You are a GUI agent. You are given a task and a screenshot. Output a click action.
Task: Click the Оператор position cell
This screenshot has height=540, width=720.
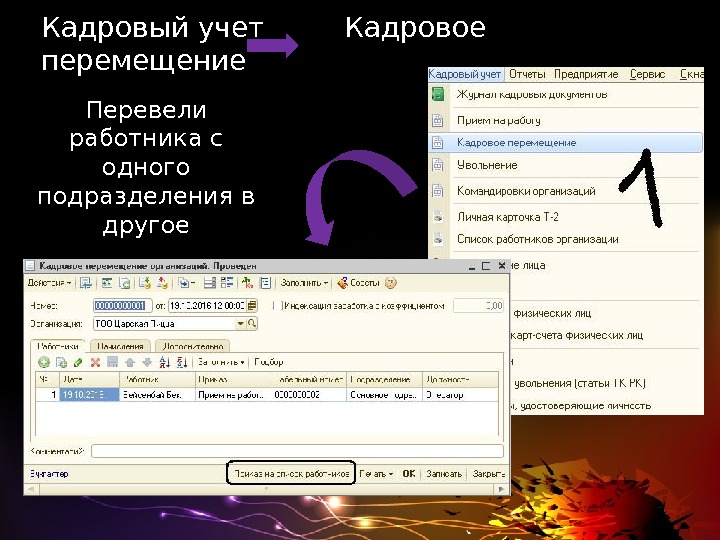460,394
